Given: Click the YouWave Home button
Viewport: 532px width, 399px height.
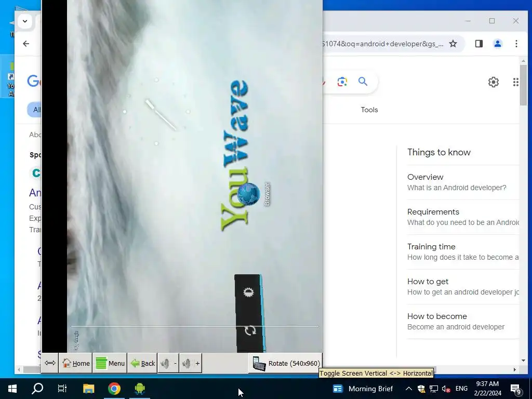Looking at the screenshot, I should (76, 363).
